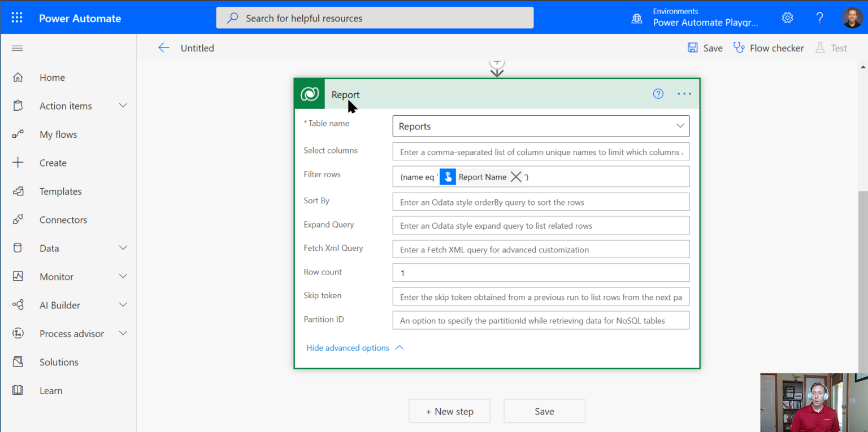Navigate back using the blue back arrow

tap(164, 48)
